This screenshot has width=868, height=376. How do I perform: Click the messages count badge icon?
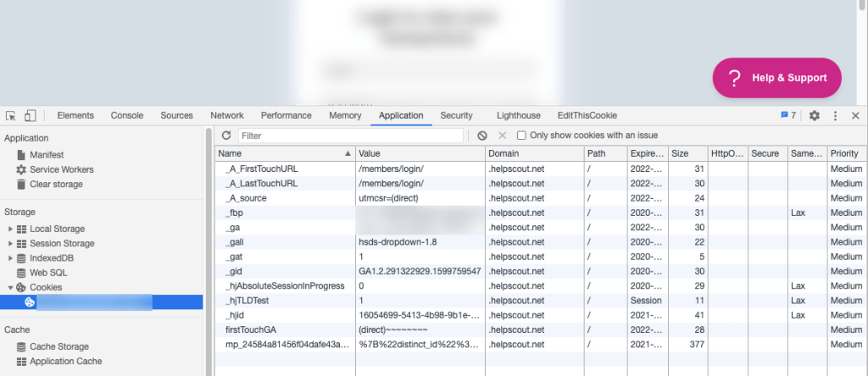pyautogui.click(x=787, y=116)
